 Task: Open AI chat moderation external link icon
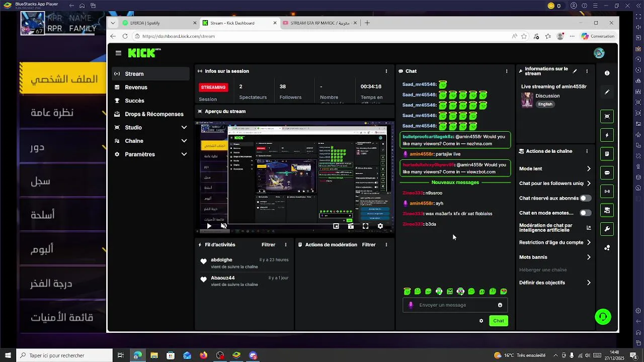(589, 228)
